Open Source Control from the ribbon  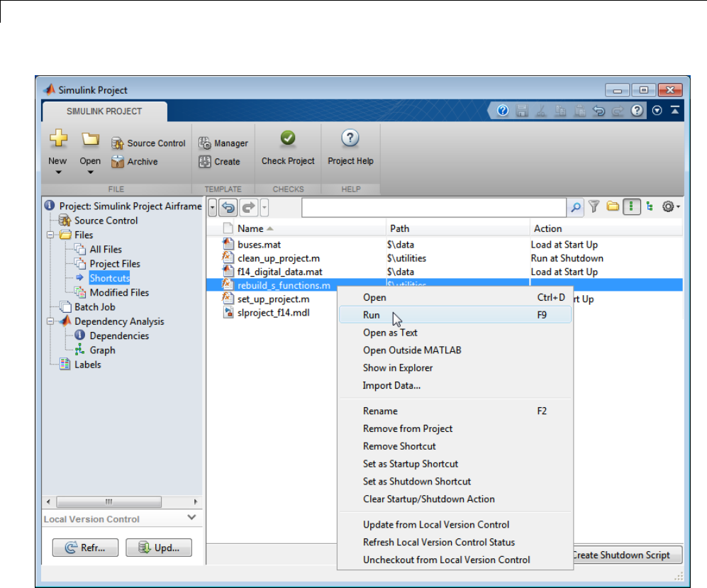click(x=148, y=143)
